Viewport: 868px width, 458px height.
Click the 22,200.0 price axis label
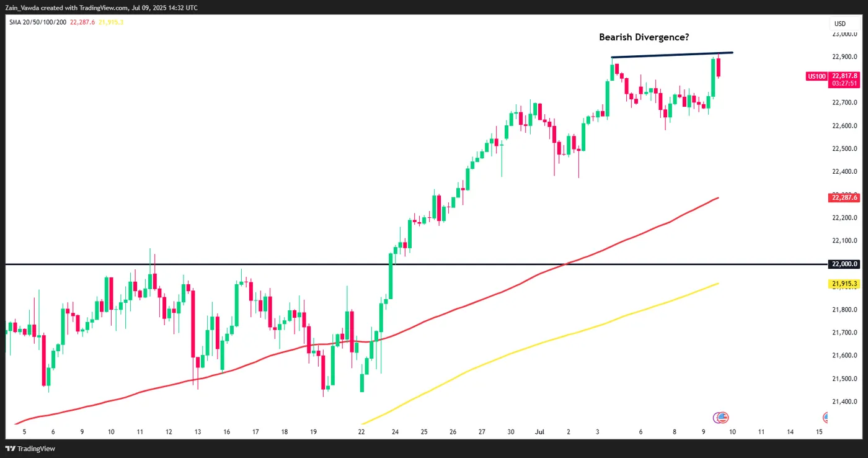click(846, 218)
